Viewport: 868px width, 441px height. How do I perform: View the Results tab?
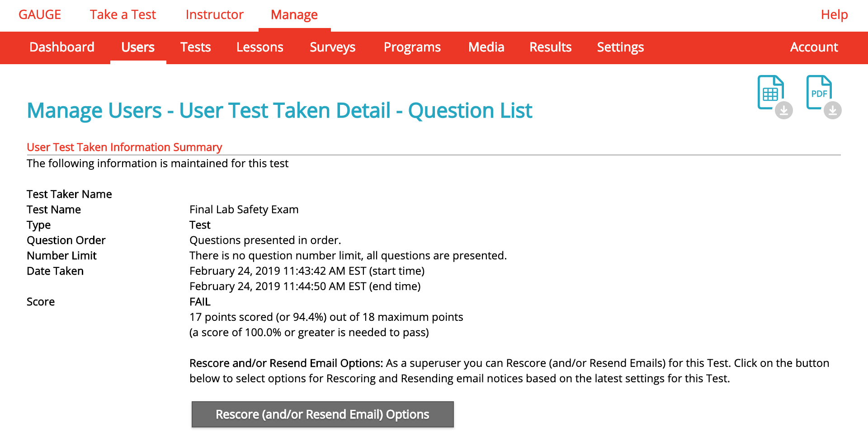pyautogui.click(x=550, y=47)
